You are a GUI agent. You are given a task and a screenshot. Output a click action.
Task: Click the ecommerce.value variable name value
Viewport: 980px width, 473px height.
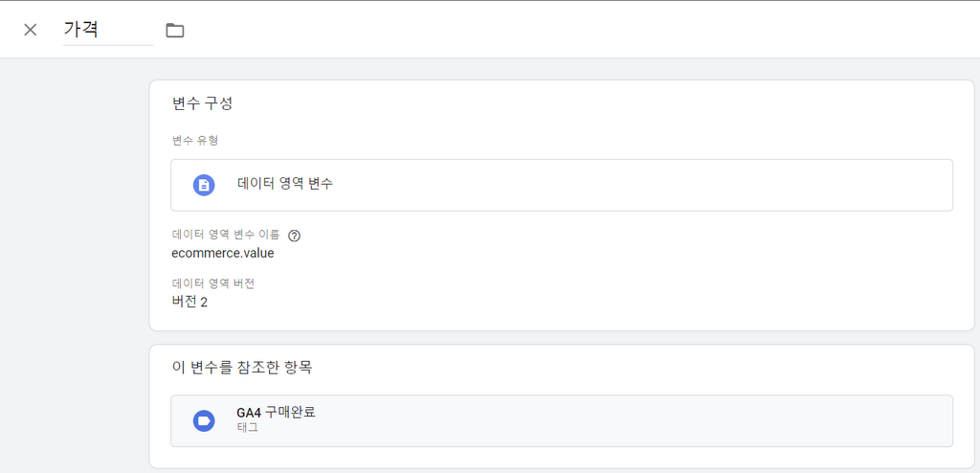pyautogui.click(x=222, y=254)
